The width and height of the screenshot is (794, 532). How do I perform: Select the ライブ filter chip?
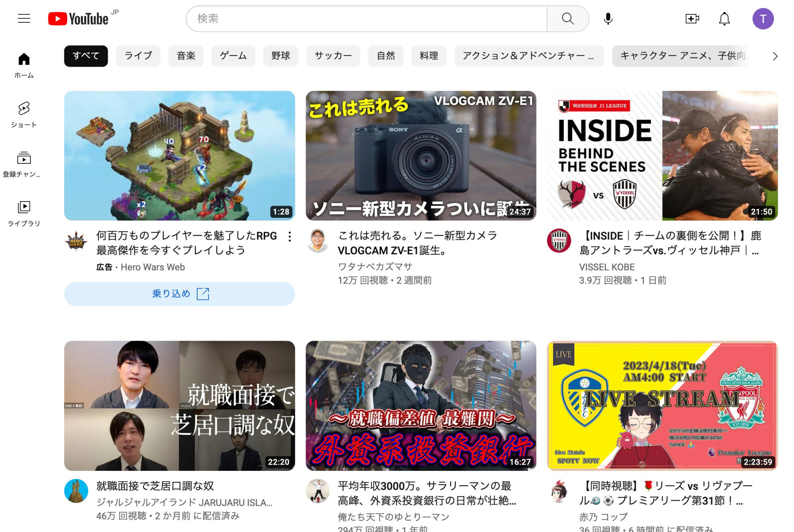coord(138,56)
